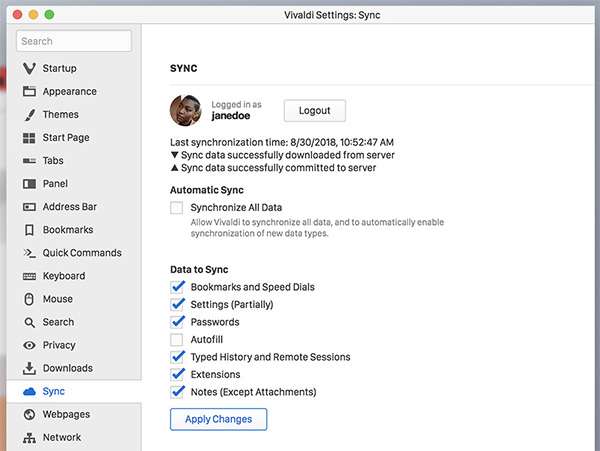Click the Address Bar sidebar icon
The image size is (600, 451).
tap(29, 207)
